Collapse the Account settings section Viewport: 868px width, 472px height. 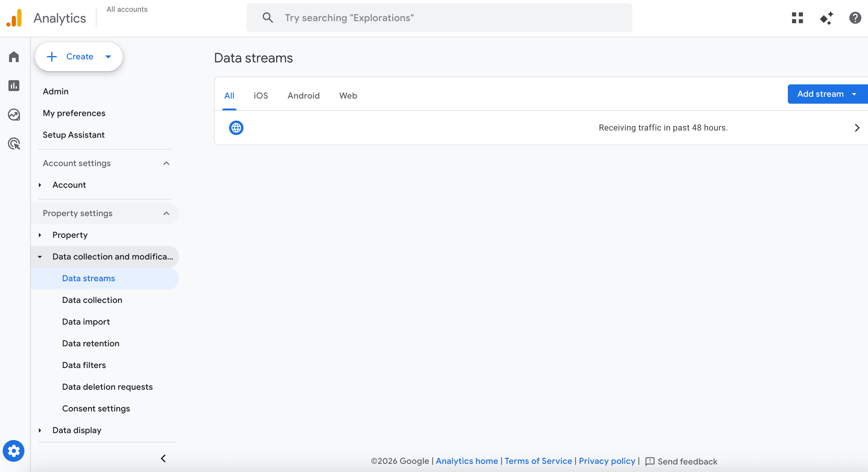166,163
